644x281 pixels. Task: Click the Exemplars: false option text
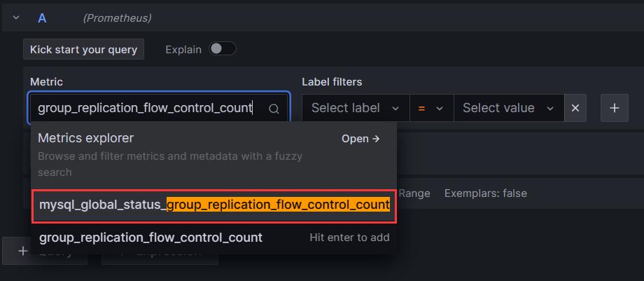click(485, 193)
